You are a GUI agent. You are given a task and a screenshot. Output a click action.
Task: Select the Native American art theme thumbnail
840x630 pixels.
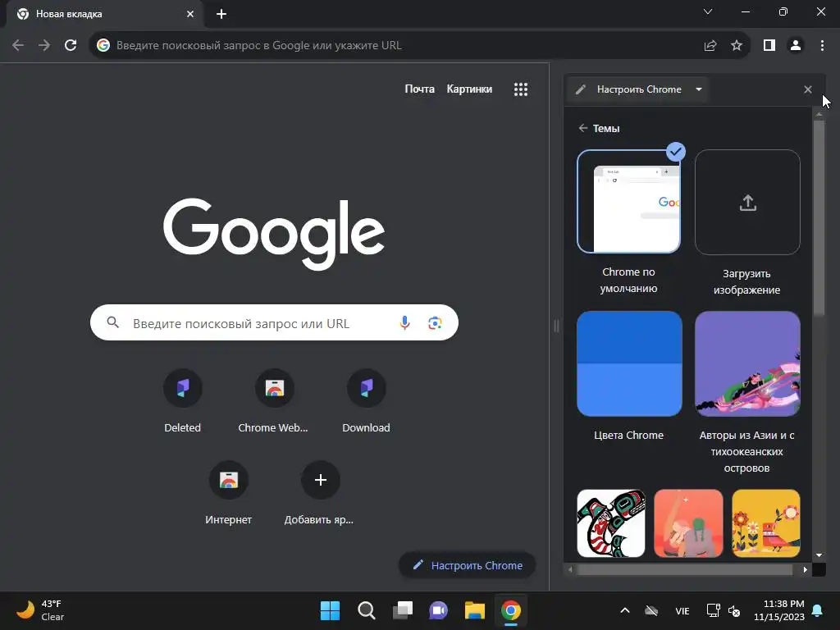point(611,523)
